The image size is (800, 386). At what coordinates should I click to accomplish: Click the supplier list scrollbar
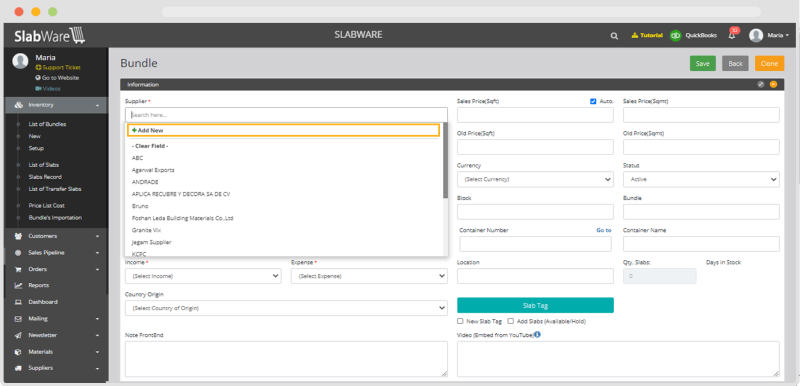click(445, 161)
